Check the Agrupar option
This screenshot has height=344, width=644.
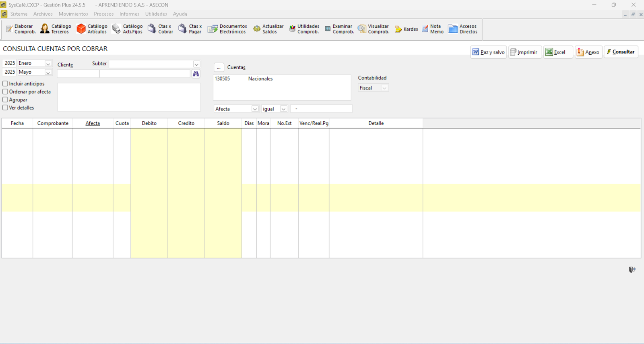pyautogui.click(x=5, y=100)
